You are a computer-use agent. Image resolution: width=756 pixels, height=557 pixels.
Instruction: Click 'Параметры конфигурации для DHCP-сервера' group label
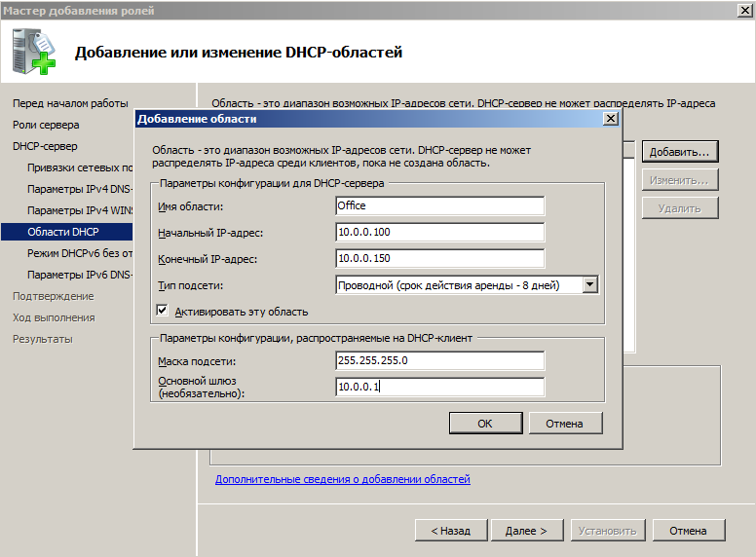[272, 183]
